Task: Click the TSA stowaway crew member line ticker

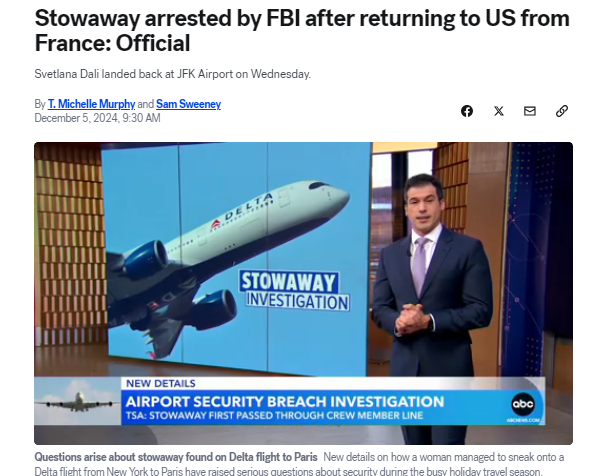Action: click(x=274, y=416)
